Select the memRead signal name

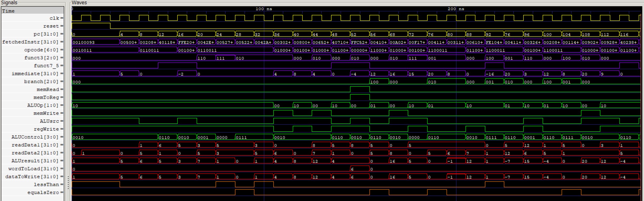(48, 90)
